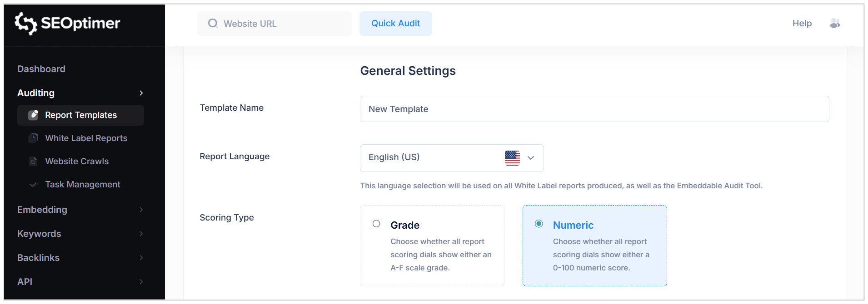Click the SEOptimer wordmark text

point(80,23)
